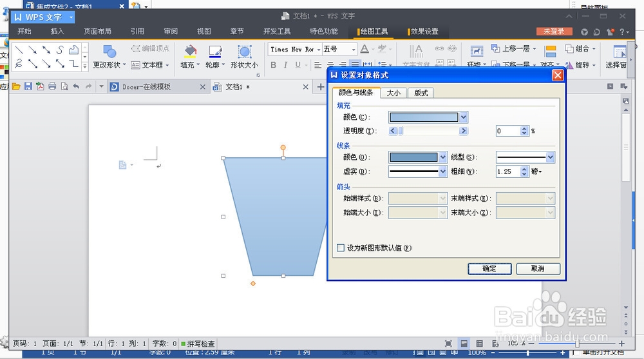644x359 pixels.
Task: Switch to the 版式 tab in dialog
Action: coord(421,93)
